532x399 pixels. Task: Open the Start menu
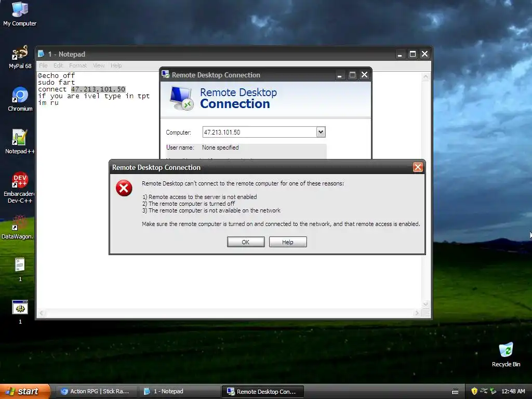(x=24, y=391)
